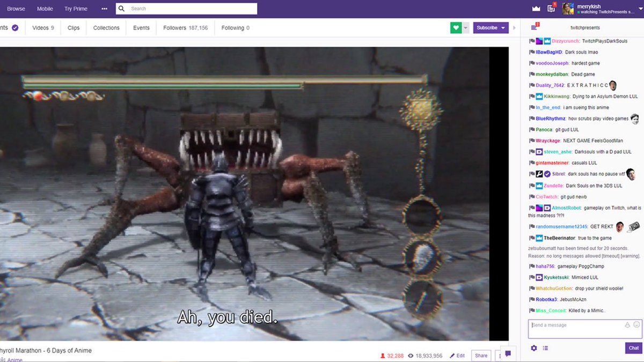Toggle the green follow heart button

(456, 28)
